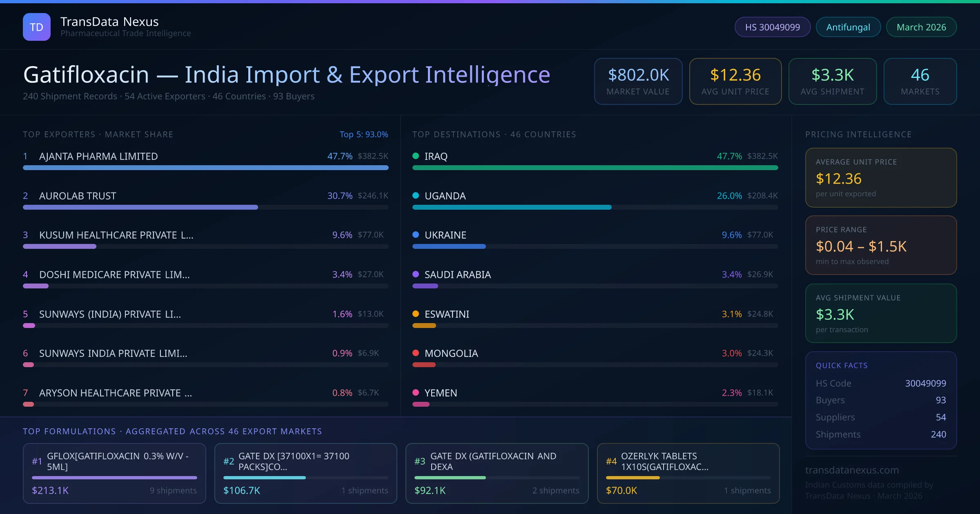The height and width of the screenshot is (514, 980).
Task: Click the purple dot beside SAUDI ARABIA
Action: pyautogui.click(x=416, y=274)
